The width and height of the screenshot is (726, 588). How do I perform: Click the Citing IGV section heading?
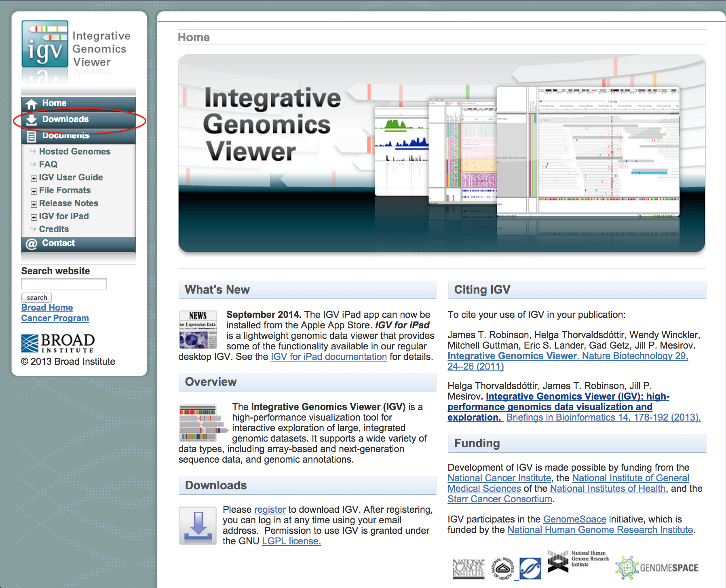point(482,290)
